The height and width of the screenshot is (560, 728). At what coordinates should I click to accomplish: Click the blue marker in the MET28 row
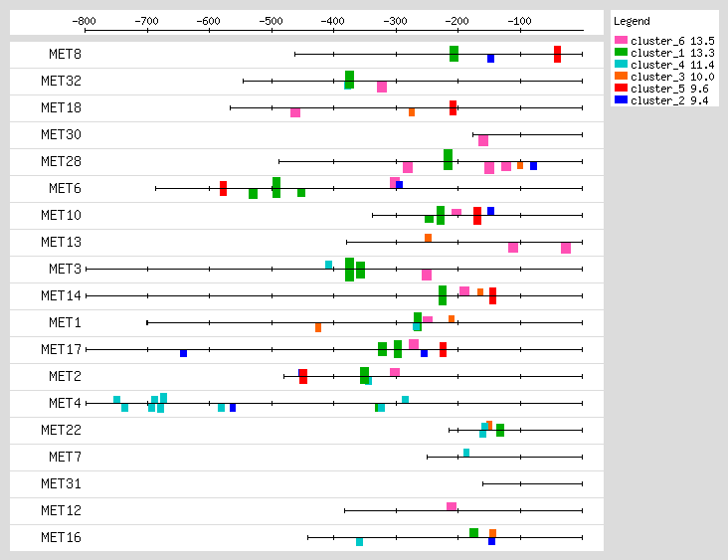[x=533, y=166]
